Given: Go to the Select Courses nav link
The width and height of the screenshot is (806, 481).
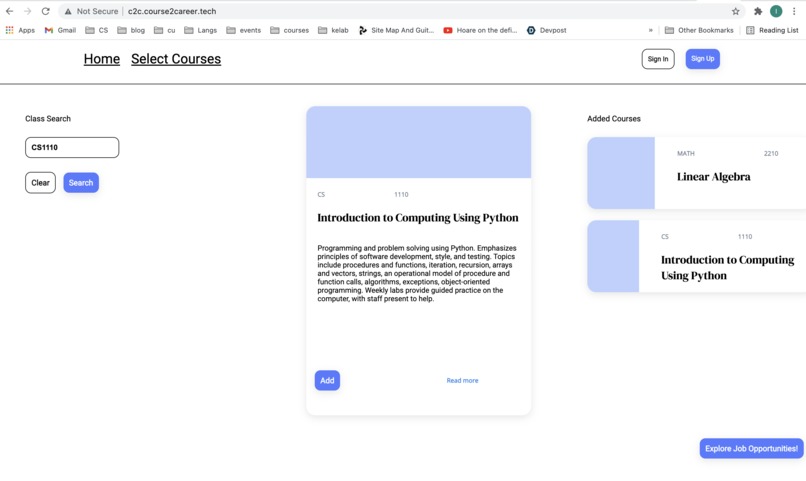Looking at the screenshot, I should [176, 59].
